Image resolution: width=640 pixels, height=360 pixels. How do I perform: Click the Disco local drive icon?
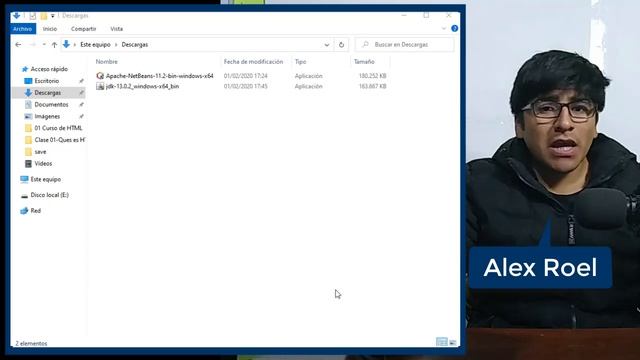(24, 196)
